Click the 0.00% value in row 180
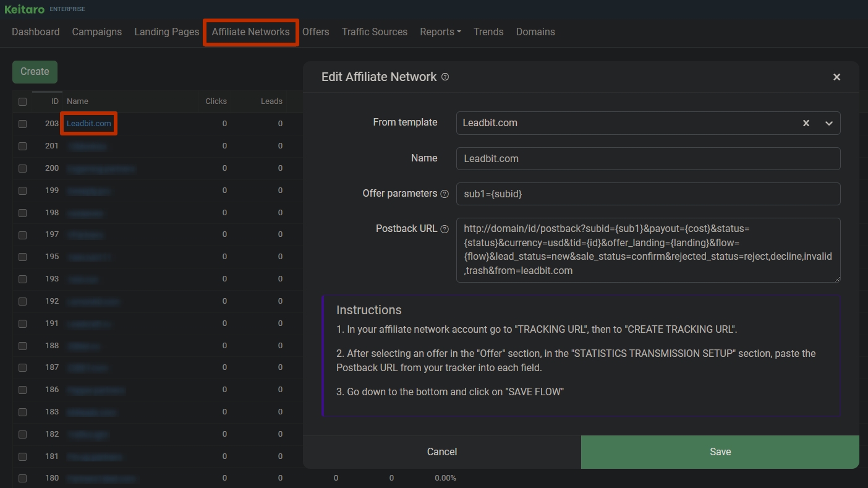This screenshot has height=488, width=868. [445, 478]
